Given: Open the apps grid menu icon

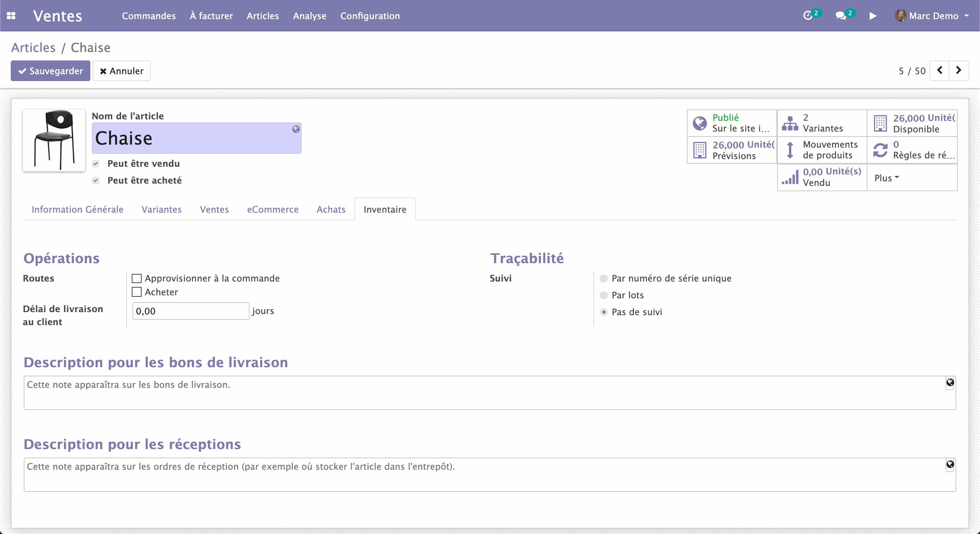Looking at the screenshot, I should 11,16.
